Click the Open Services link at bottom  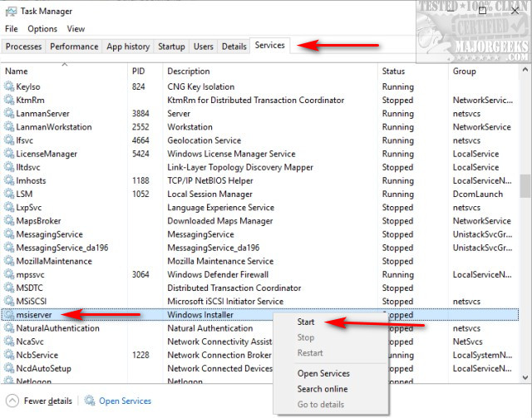point(125,401)
